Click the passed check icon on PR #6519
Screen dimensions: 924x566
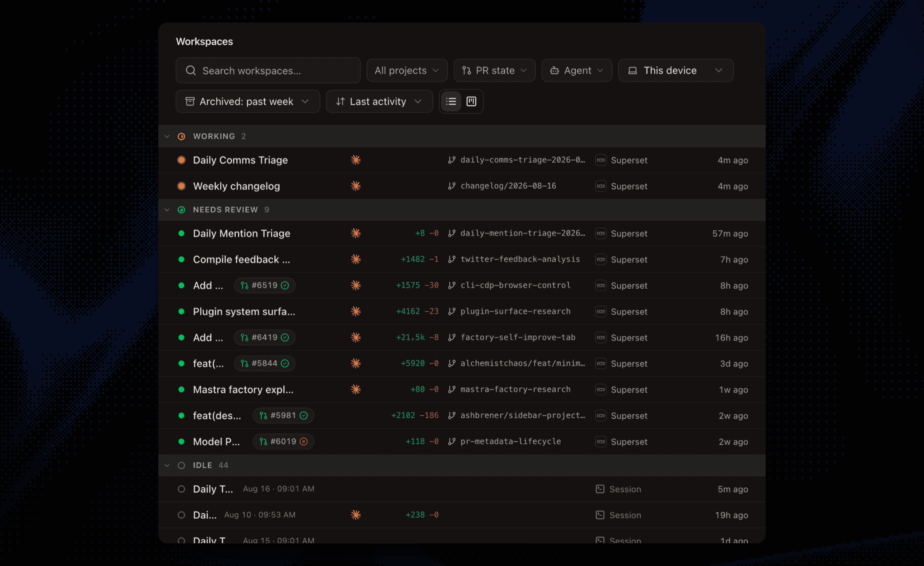(285, 285)
